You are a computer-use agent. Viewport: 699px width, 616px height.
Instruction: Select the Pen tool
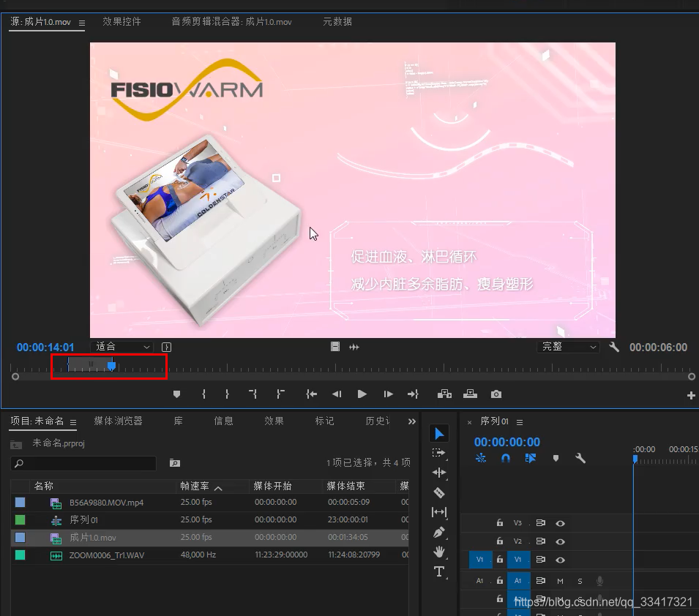coord(439,532)
